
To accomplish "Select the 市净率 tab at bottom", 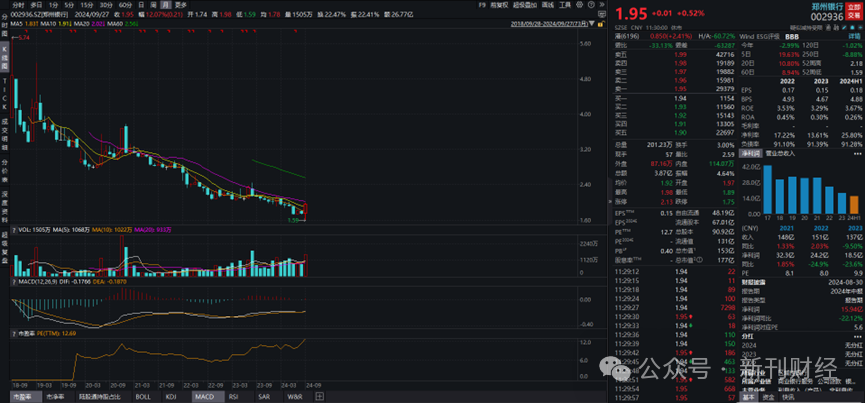I will (56, 397).
